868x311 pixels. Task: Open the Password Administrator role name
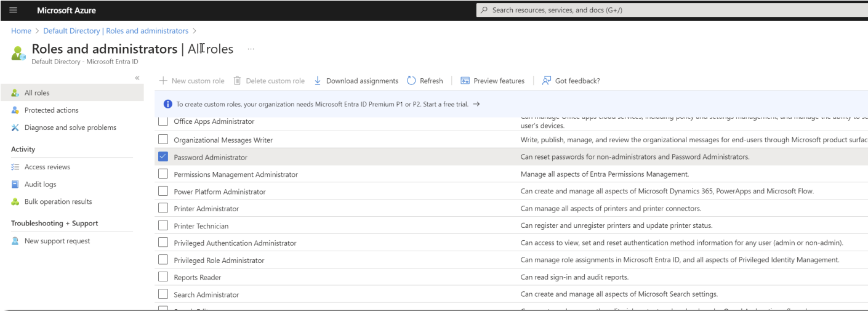pos(211,157)
